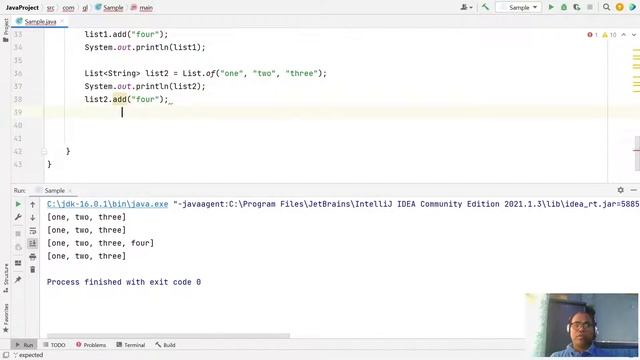Click the highlighted add method on line 38
The width and height of the screenshot is (640, 360).
(x=120, y=99)
